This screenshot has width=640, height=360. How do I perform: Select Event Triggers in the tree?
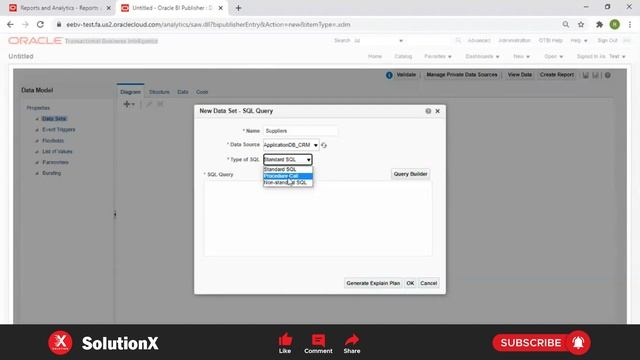[59, 129]
